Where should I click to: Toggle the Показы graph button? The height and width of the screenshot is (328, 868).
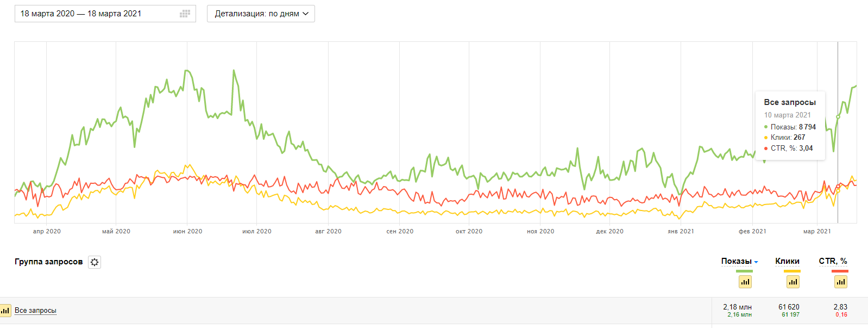745,282
